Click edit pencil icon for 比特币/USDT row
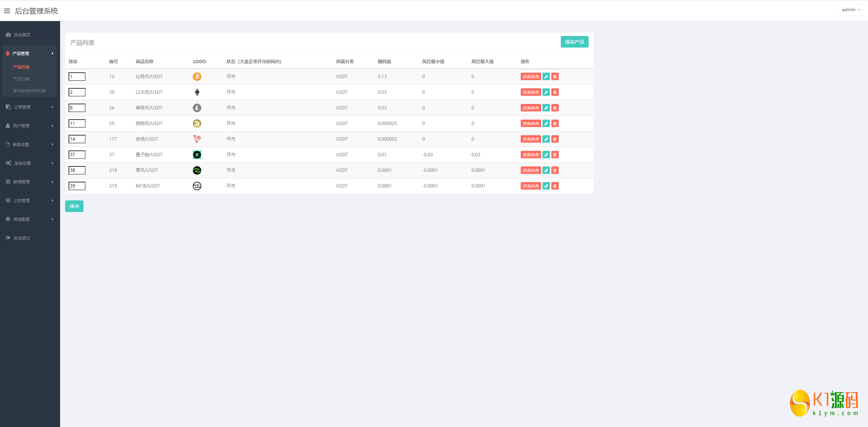This screenshot has width=868, height=427. coord(546,76)
